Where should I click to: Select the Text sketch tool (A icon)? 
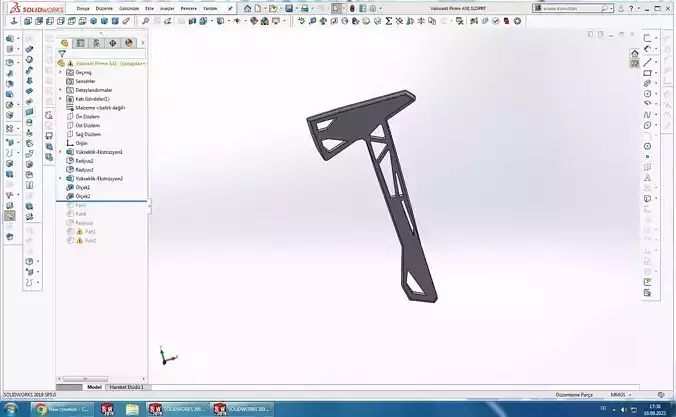point(647,178)
